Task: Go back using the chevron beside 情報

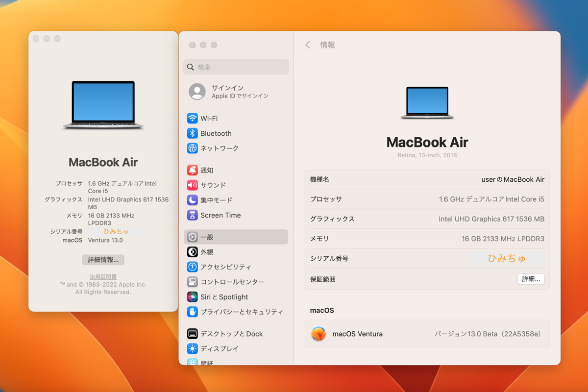Action: pos(308,45)
